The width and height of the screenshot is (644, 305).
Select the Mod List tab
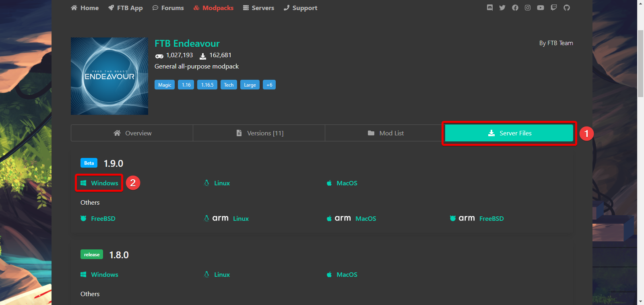[x=386, y=133]
